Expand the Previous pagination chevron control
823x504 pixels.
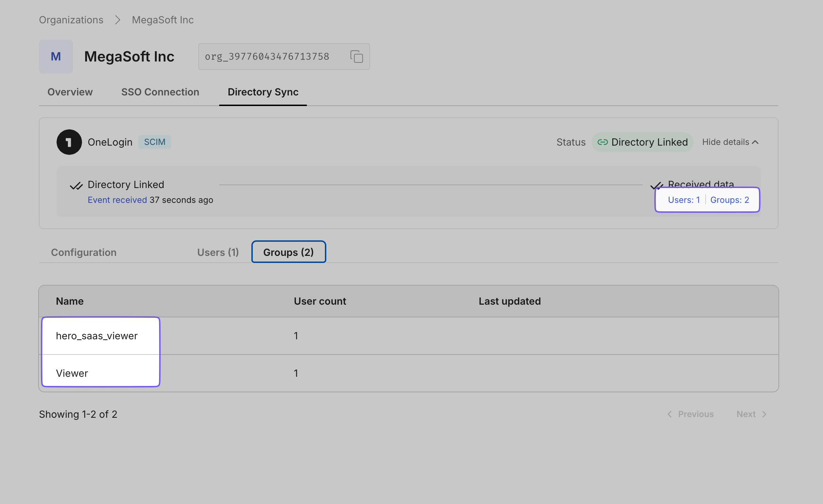[670, 414]
